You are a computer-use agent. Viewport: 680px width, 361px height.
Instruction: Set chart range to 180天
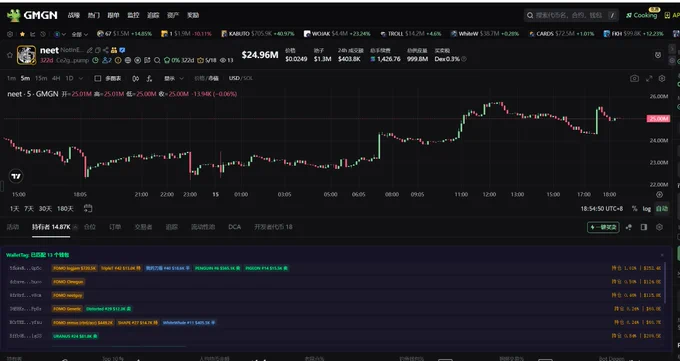click(65, 209)
